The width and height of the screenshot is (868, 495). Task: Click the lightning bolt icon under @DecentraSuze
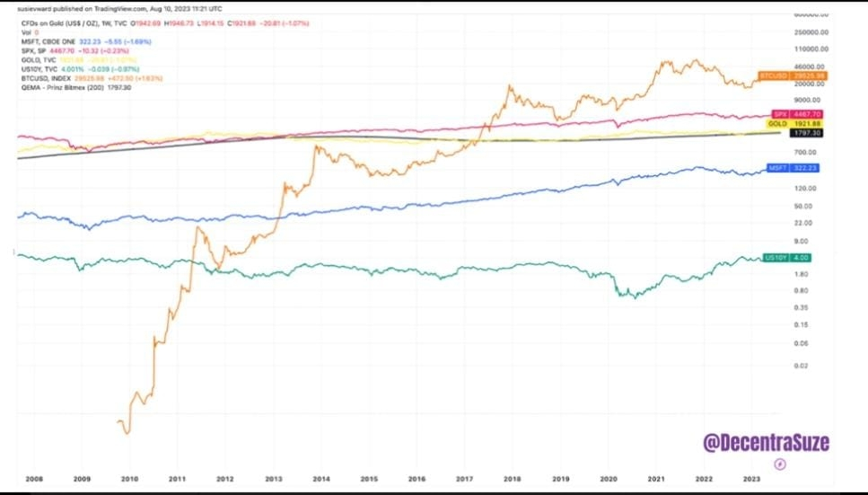780,464
